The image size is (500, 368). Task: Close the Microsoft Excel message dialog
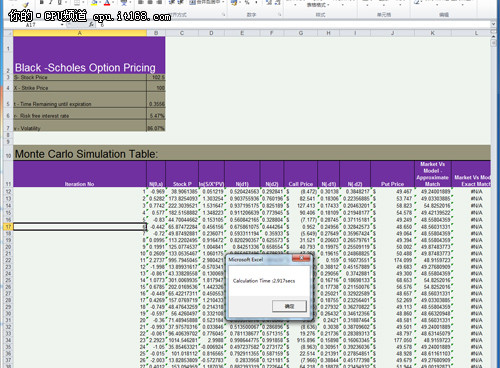tap(301, 258)
